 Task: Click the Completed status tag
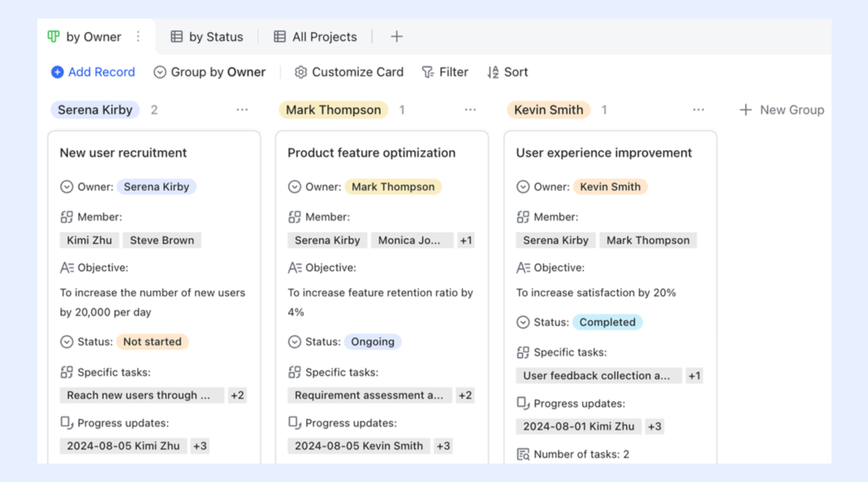607,322
